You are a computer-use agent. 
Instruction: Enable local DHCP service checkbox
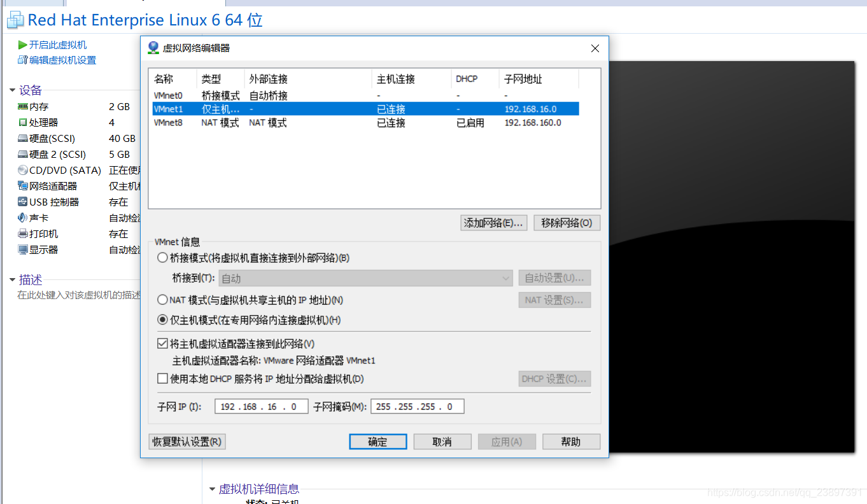[162, 379]
